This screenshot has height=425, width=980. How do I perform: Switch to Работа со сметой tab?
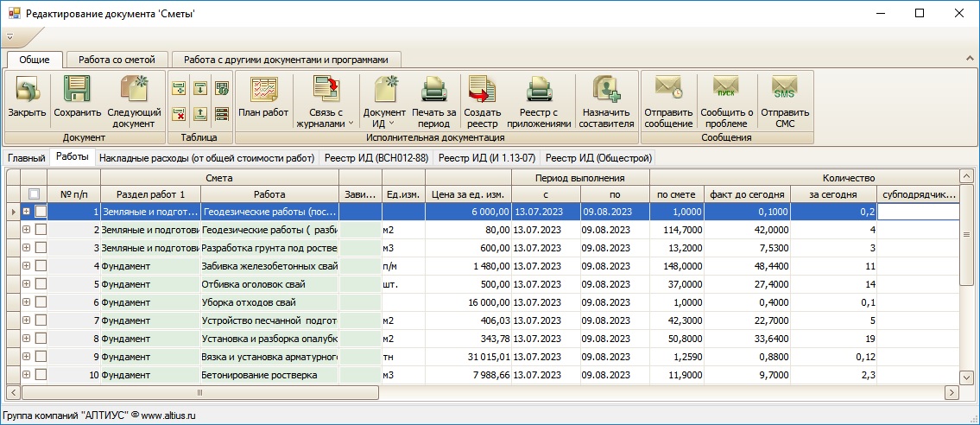click(117, 60)
